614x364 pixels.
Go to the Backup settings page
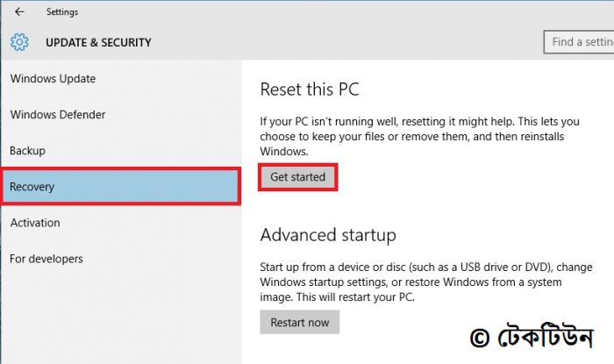[x=27, y=151]
